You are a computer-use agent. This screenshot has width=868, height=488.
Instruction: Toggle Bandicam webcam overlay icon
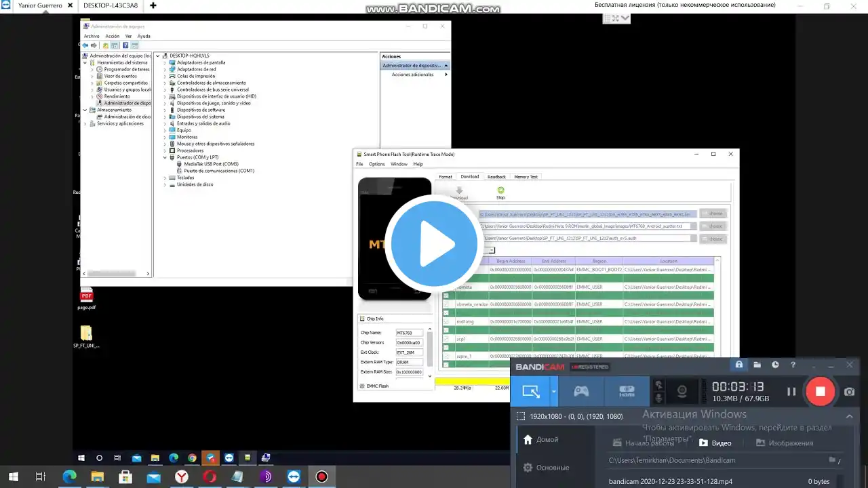point(682,391)
